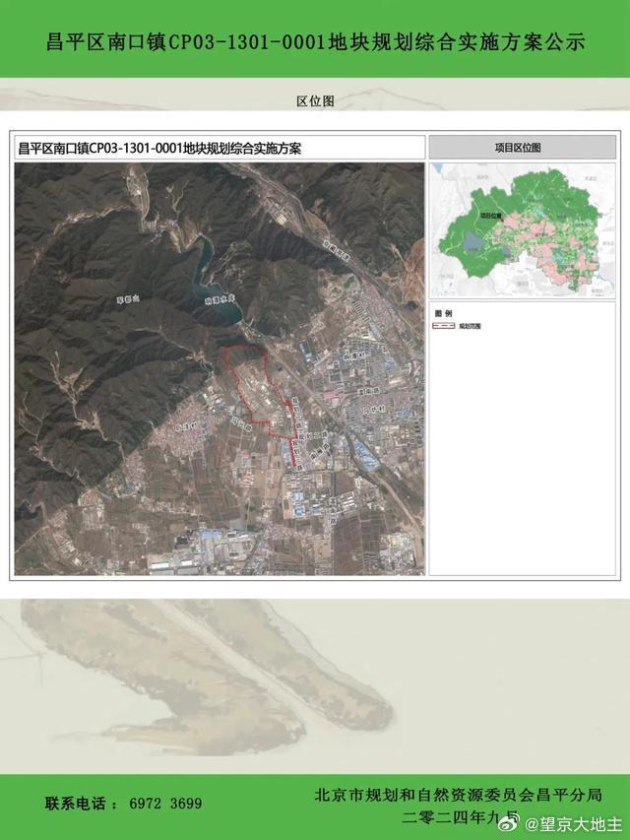Screen dimensions: 630x840
Task: Click 北京市规划和自然资源委员会昌平分局 text
Action: (x=458, y=795)
